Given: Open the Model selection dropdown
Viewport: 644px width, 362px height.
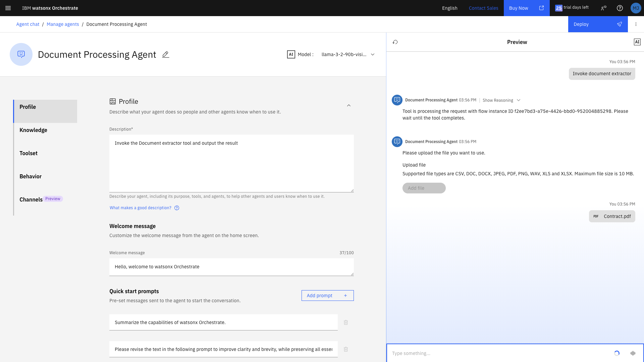Looking at the screenshot, I should point(347,54).
